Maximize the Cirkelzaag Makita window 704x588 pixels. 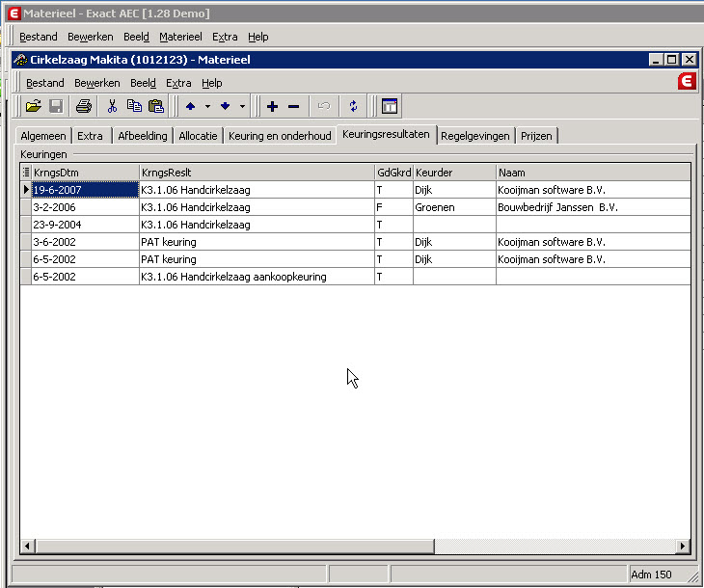click(671, 60)
